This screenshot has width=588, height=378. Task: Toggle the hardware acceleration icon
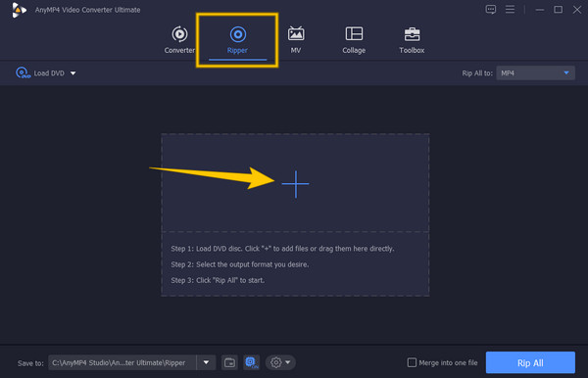click(x=251, y=362)
